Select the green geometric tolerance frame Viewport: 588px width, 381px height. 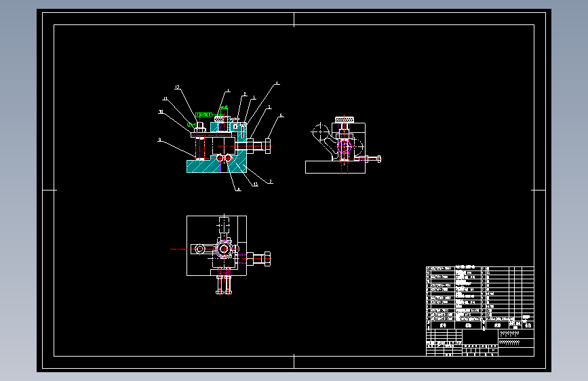click(203, 115)
